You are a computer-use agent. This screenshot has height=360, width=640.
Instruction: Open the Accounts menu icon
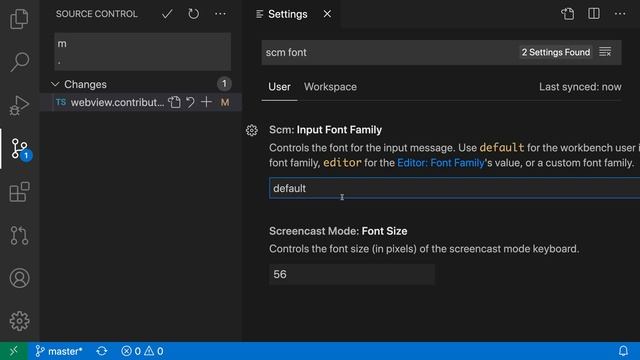tap(19, 278)
